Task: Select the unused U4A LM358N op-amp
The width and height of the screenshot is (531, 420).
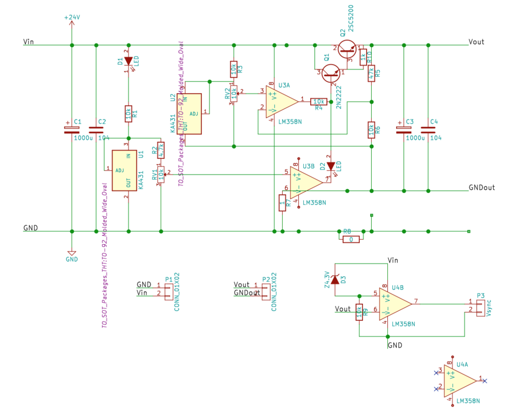Action: click(459, 381)
